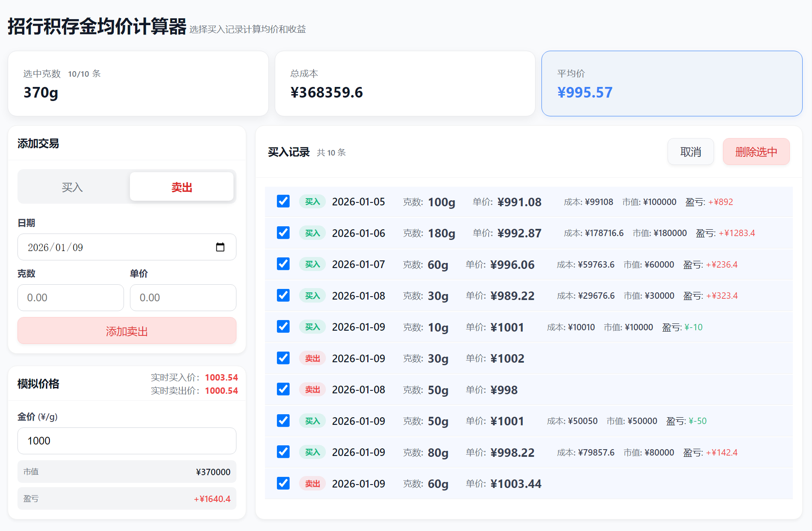Uncheck the 2026-01-05 100g buy record
The height and width of the screenshot is (531, 812).
(x=283, y=201)
